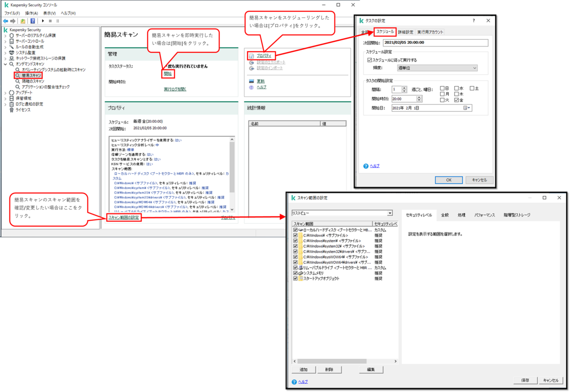Image resolution: width=570 pixels, height=392 pixels.
Task: Click the up-one-level folder toolbar icon
Action: [22, 21]
